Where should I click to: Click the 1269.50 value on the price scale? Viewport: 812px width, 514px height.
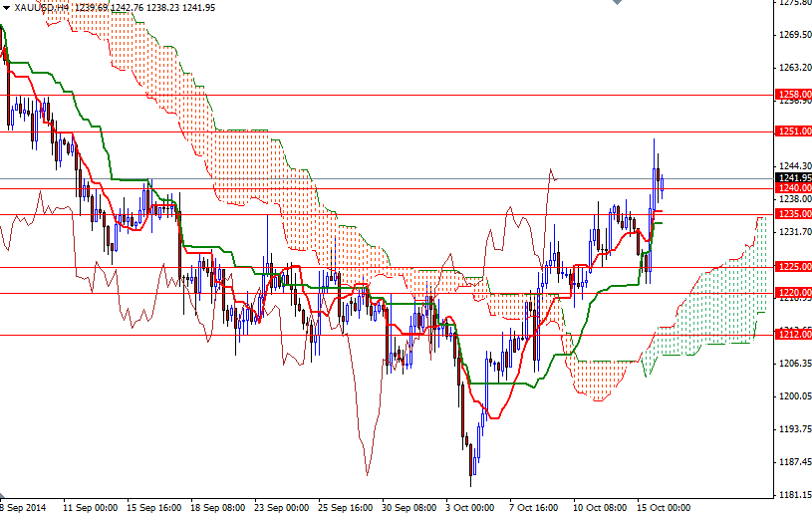793,35
